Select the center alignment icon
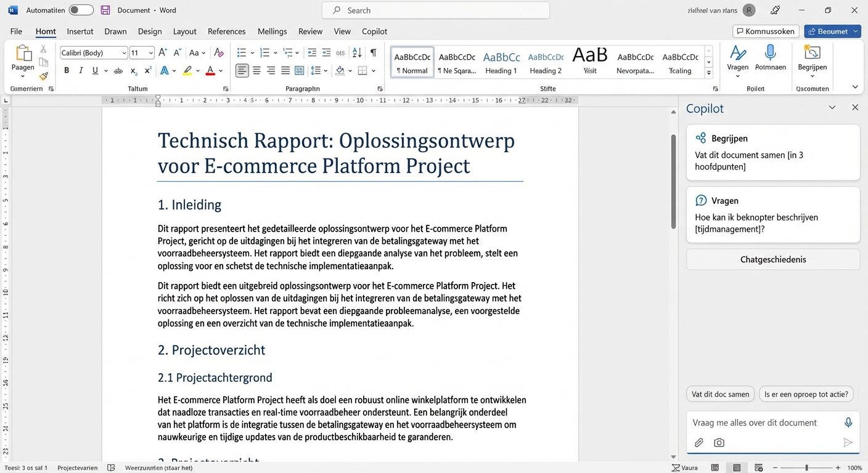 click(x=256, y=70)
